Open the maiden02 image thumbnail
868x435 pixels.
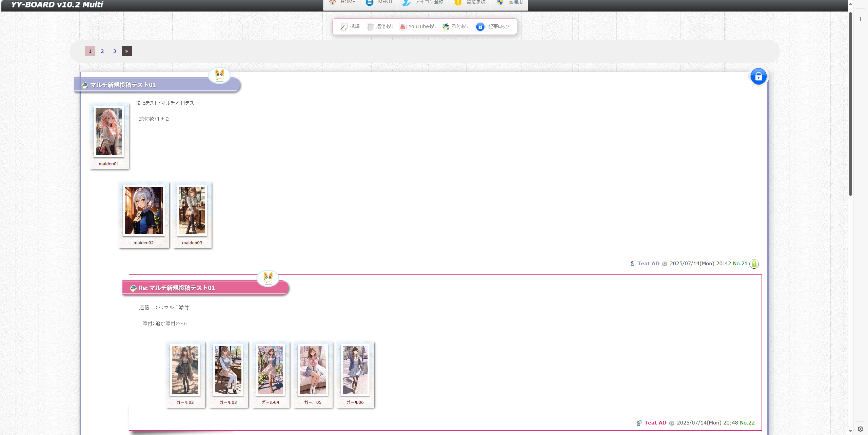click(x=143, y=210)
